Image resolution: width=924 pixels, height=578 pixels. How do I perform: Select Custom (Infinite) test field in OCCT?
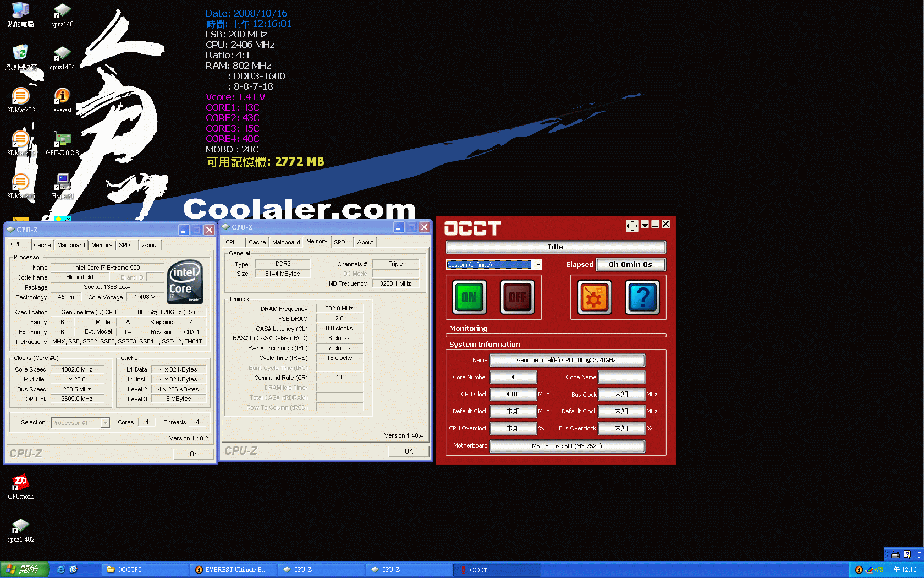pyautogui.click(x=490, y=265)
